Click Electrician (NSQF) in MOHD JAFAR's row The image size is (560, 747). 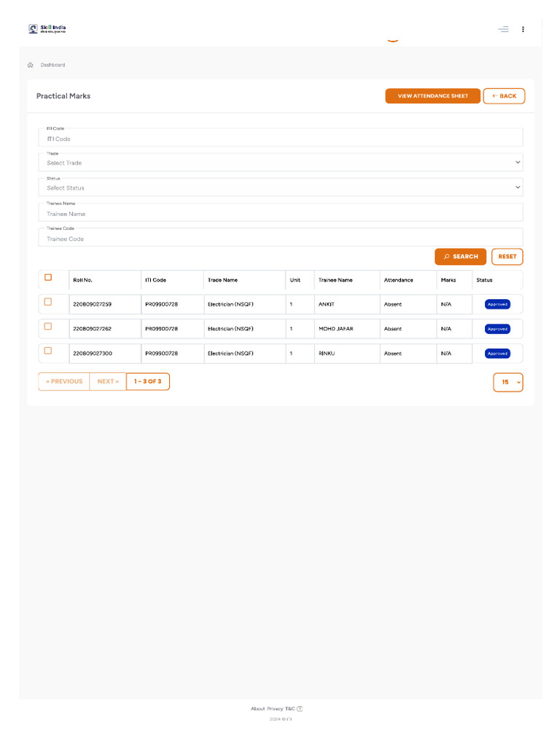click(230, 329)
